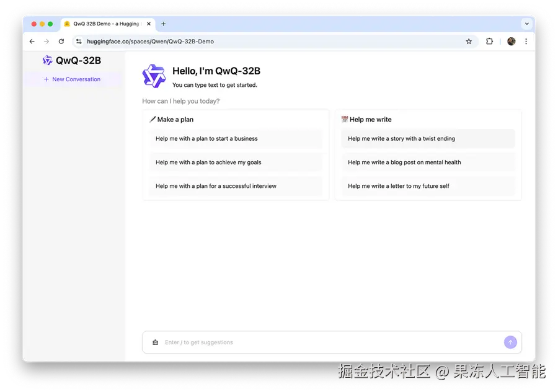Expand the tab search chevron
Viewport: 558px width, 392px height.
tap(526, 24)
